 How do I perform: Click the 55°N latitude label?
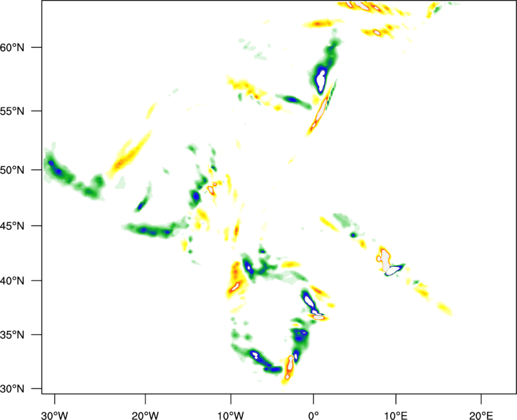tap(12, 111)
